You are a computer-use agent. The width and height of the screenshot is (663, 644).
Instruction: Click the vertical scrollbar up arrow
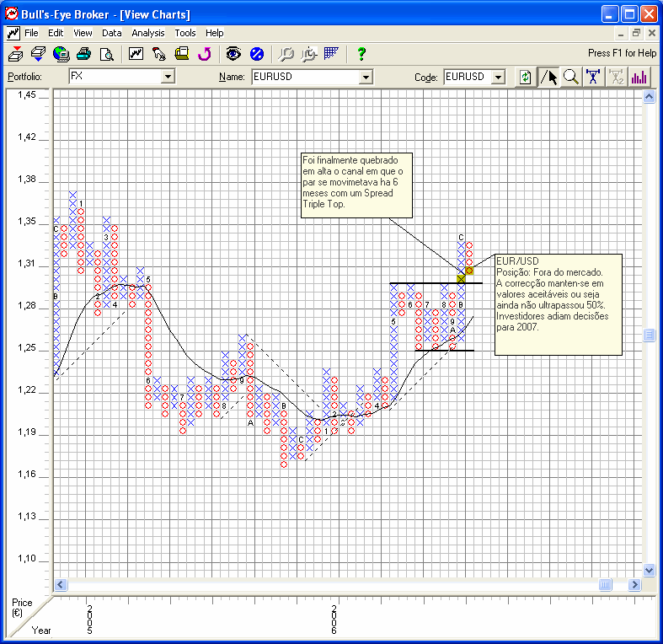(x=649, y=97)
